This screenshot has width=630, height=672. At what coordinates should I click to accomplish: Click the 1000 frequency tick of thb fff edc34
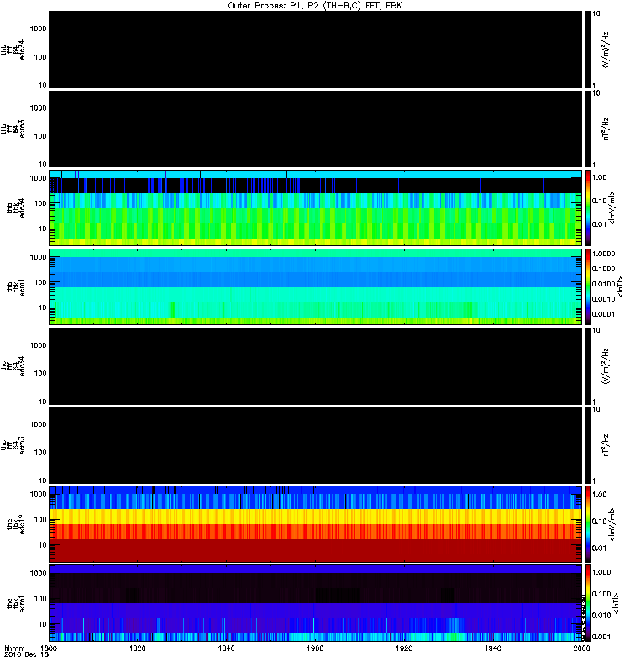(38, 29)
